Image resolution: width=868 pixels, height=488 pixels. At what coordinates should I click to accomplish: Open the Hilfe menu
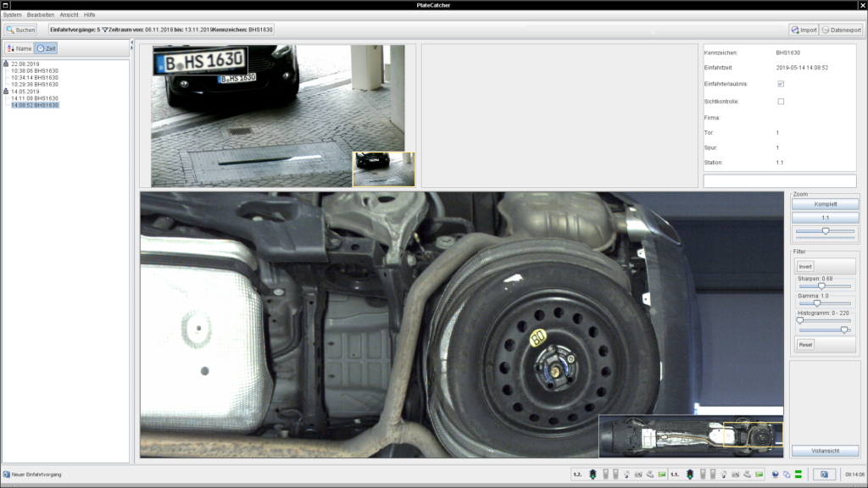tap(90, 15)
